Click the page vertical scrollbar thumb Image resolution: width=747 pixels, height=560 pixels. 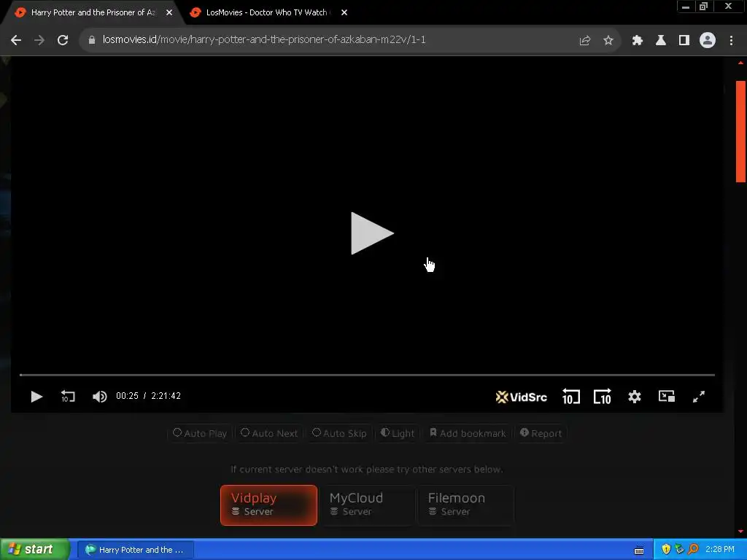(740, 131)
